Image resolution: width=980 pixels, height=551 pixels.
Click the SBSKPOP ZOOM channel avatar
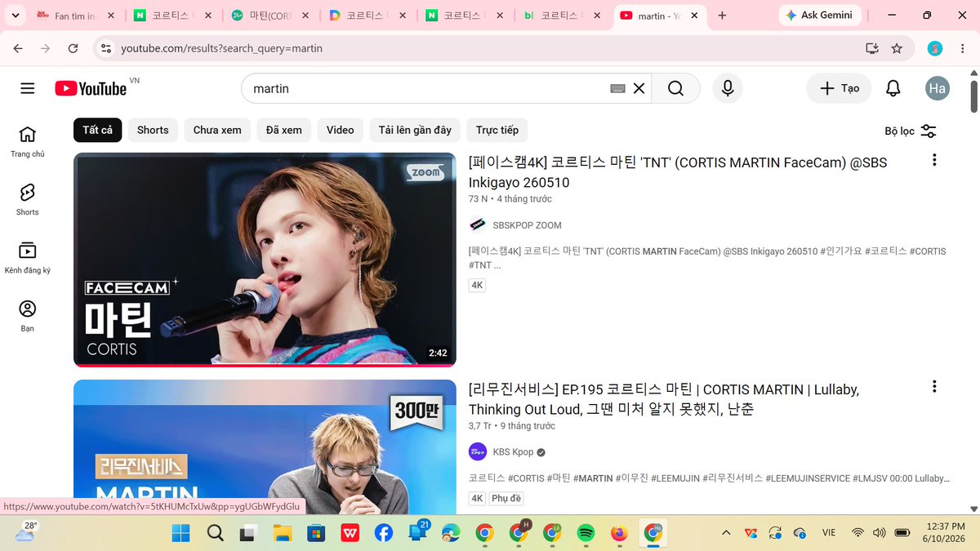[x=478, y=225]
